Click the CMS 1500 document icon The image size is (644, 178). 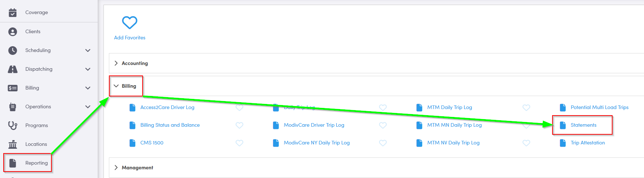pos(132,143)
